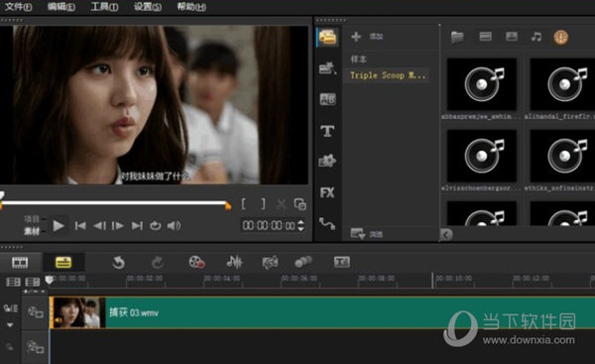
Task: Open the AB Transition library
Action: 327,99
